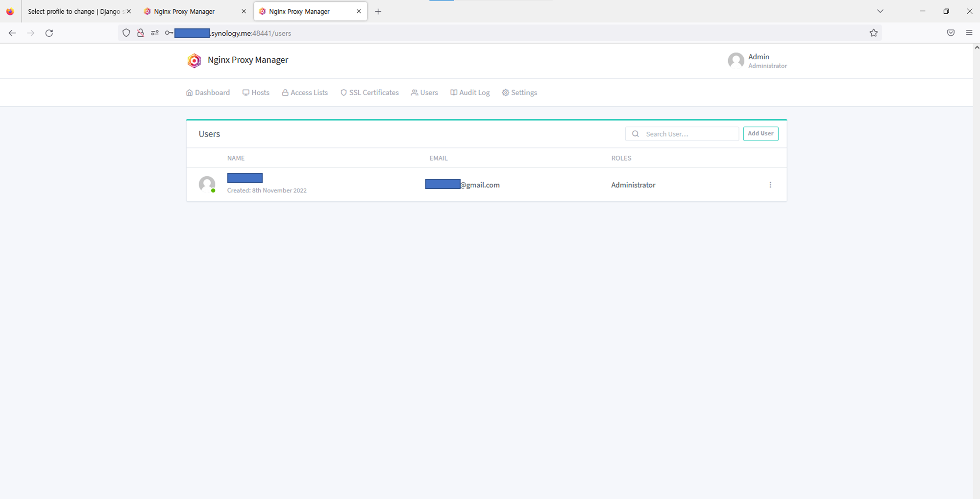
Task: Go back using the browser back arrow
Action: pos(12,33)
